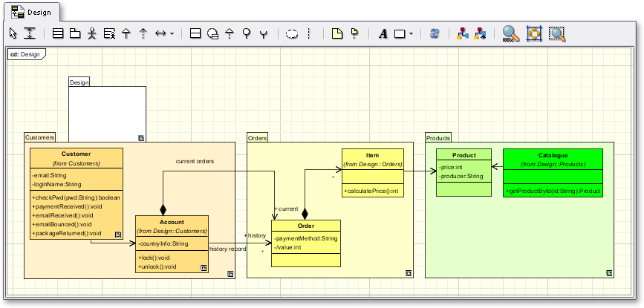Select the pointer selection tool

[x=13, y=33]
